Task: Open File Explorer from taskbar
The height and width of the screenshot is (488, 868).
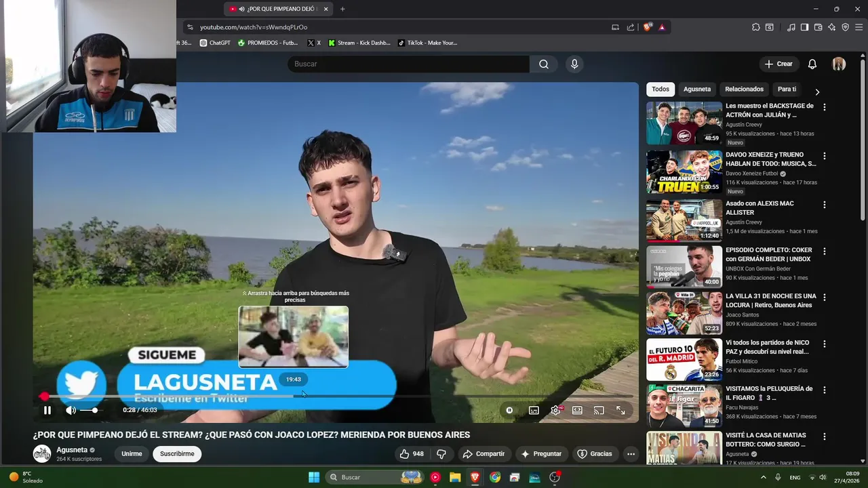Action: point(455,477)
